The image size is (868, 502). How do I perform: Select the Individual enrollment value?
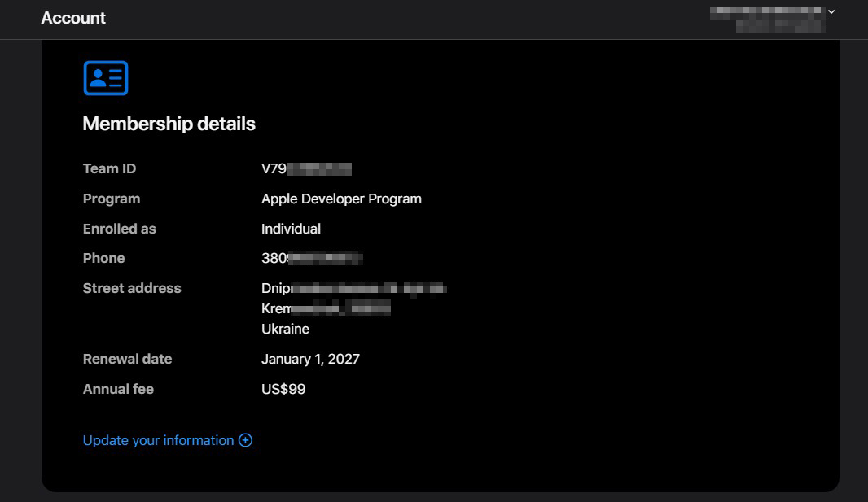291,229
